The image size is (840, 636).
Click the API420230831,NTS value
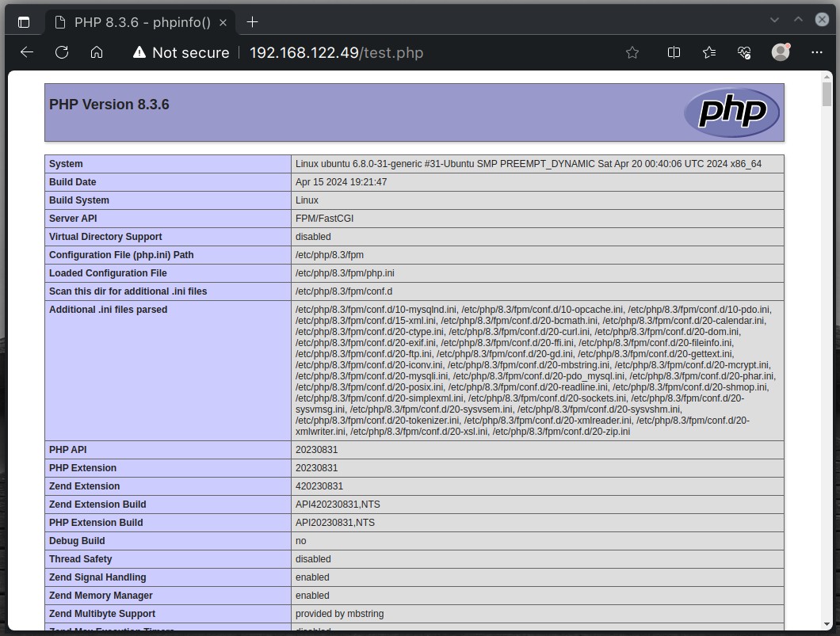pyautogui.click(x=338, y=505)
